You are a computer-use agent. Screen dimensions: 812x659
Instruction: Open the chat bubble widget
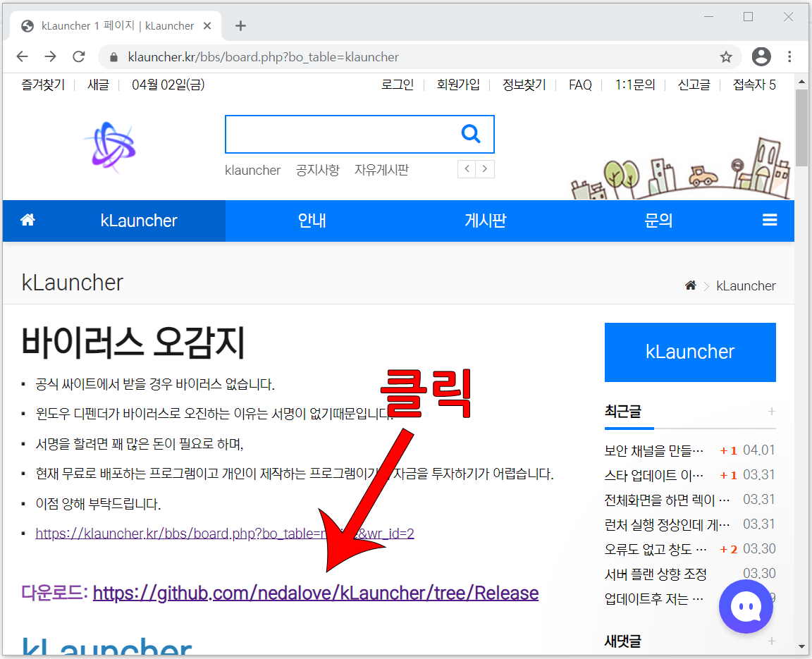pos(746,607)
